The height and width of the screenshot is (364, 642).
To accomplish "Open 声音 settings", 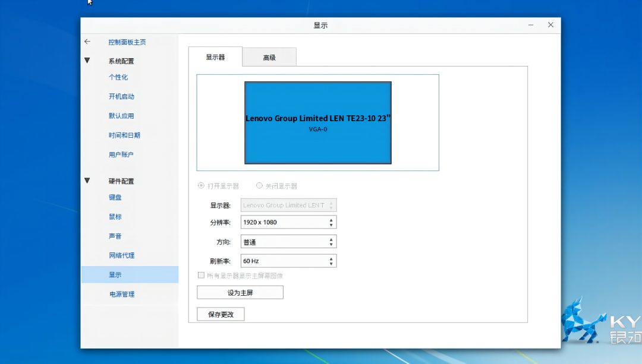I will tap(115, 236).
